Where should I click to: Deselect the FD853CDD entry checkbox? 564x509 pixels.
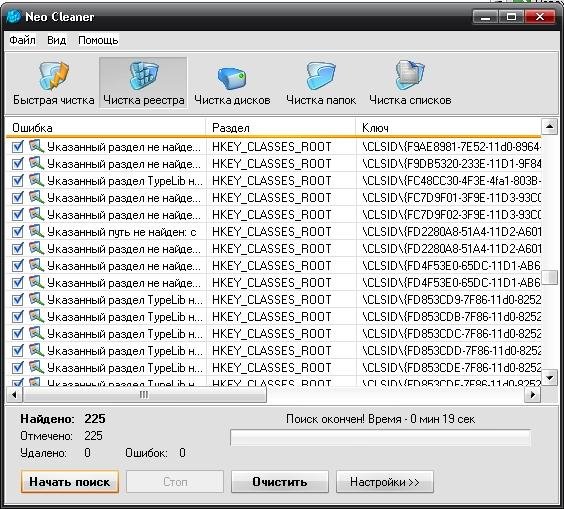point(18,350)
